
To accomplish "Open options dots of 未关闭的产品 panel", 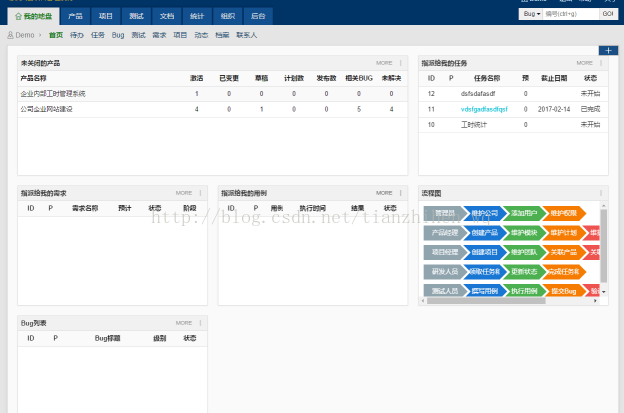I will 401,63.
